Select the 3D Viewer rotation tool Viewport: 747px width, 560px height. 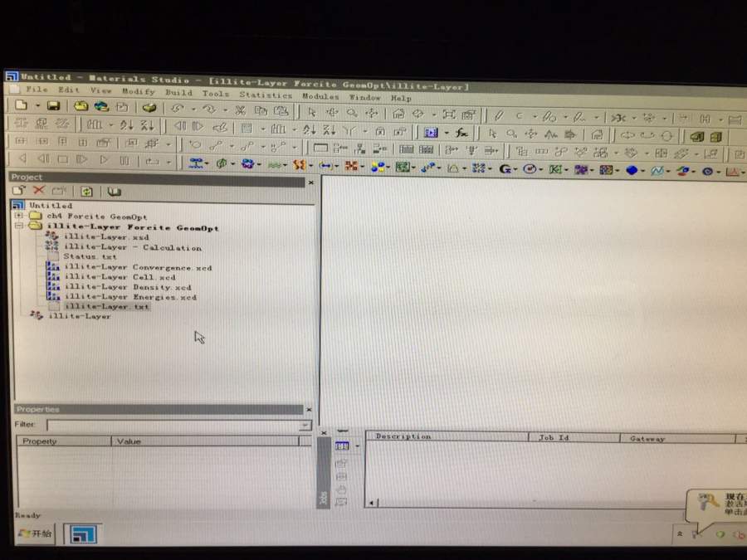tap(332, 112)
